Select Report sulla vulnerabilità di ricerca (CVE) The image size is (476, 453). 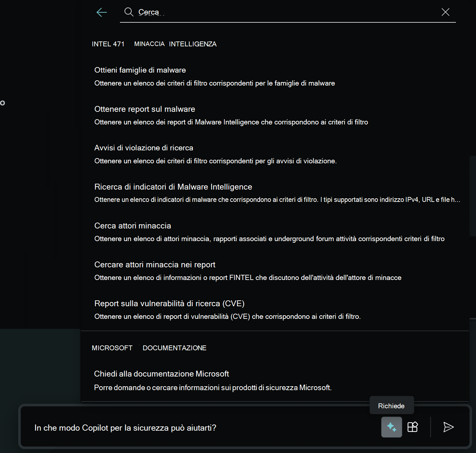(170, 303)
